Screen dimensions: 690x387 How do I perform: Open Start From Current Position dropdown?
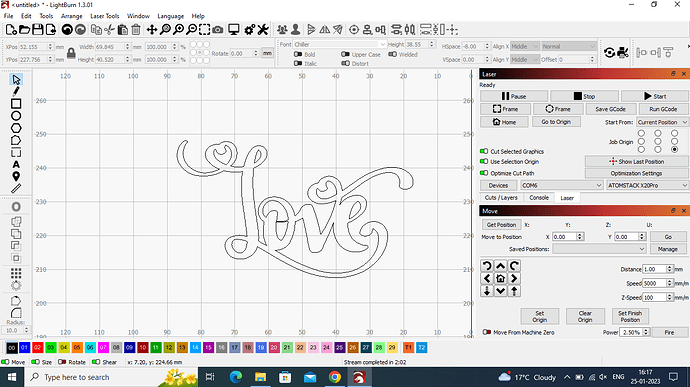click(x=662, y=122)
